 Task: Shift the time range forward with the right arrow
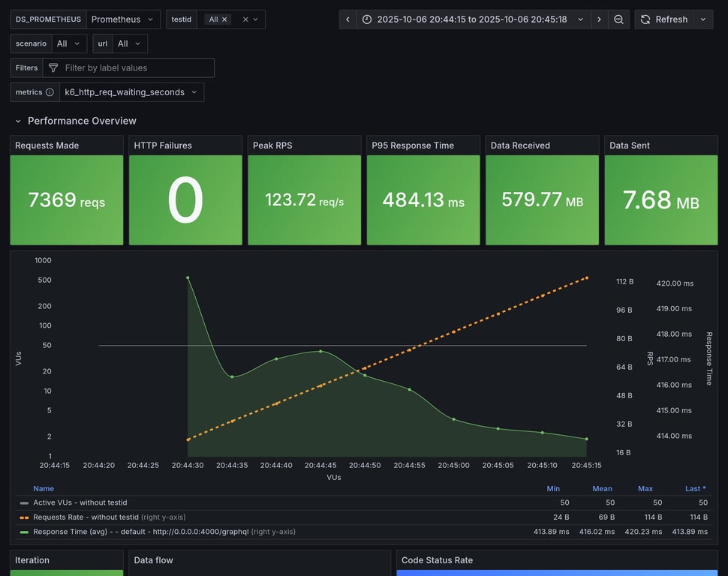click(x=600, y=19)
